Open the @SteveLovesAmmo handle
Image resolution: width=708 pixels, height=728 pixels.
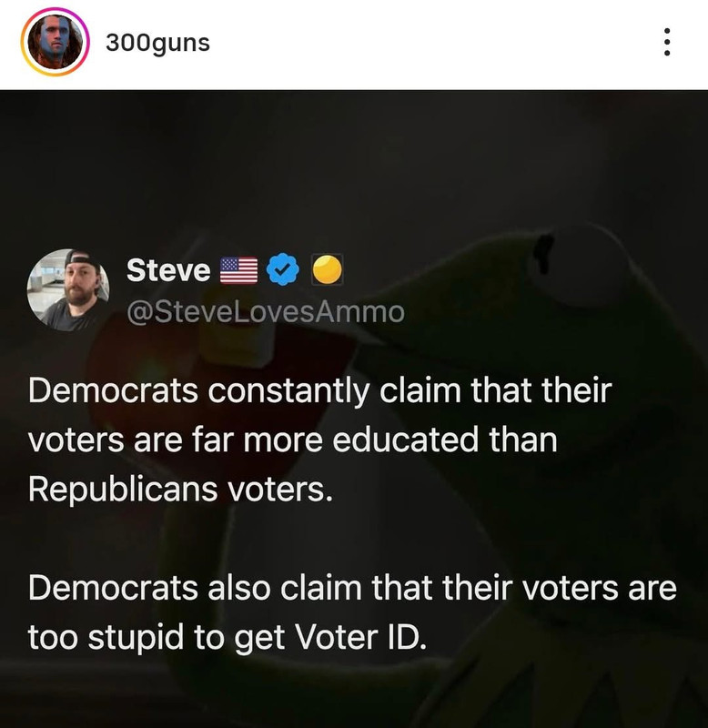[x=266, y=312]
